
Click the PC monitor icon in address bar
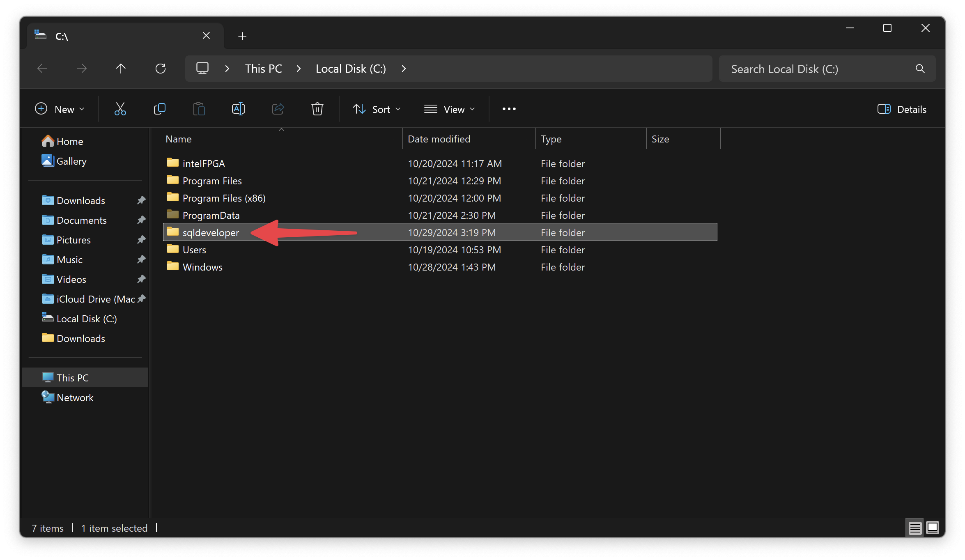202,68
